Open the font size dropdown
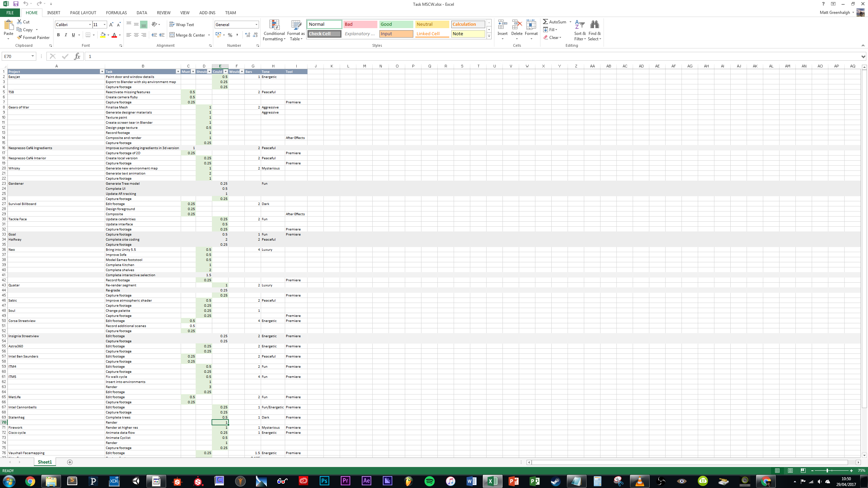Image resolution: width=868 pixels, height=488 pixels. tap(104, 24)
